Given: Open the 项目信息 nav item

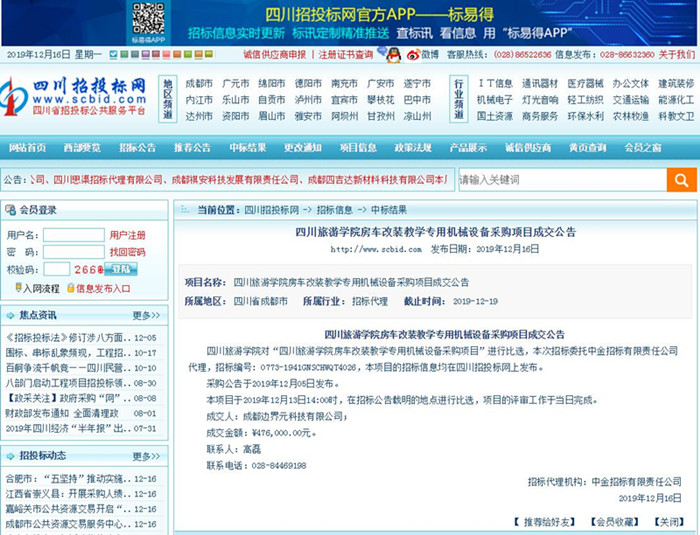Looking at the screenshot, I should point(358,148).
